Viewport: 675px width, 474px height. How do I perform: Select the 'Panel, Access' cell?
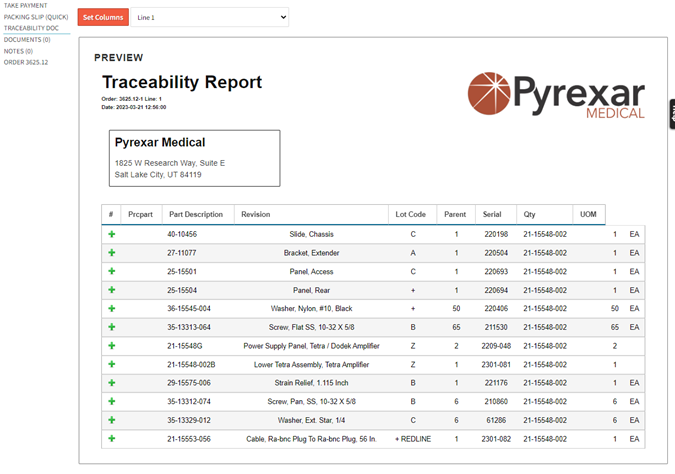pos(311,272)
